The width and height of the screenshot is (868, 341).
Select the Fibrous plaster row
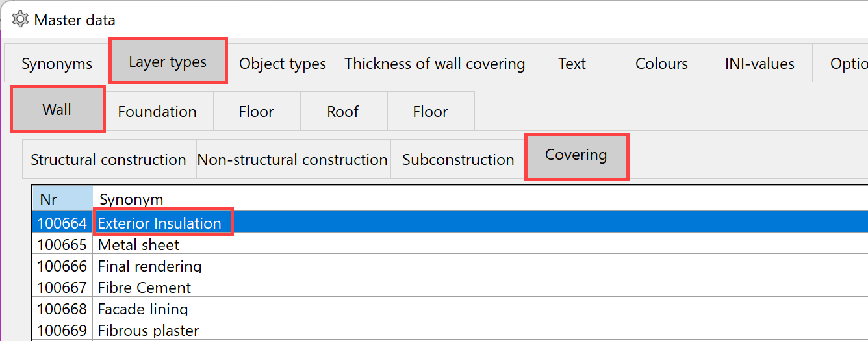coord(450,330)
